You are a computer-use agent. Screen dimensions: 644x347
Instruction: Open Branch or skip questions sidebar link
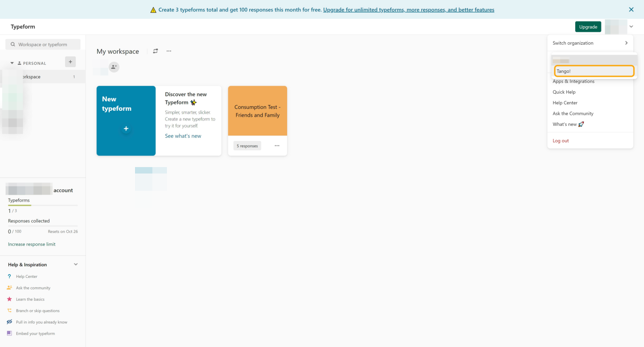point(38,311)
